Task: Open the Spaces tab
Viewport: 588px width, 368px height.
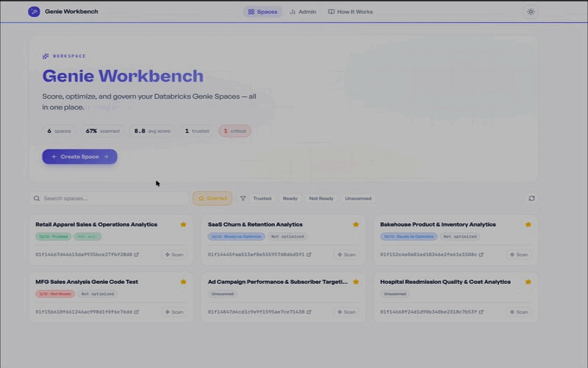Action: pos(262,12)
